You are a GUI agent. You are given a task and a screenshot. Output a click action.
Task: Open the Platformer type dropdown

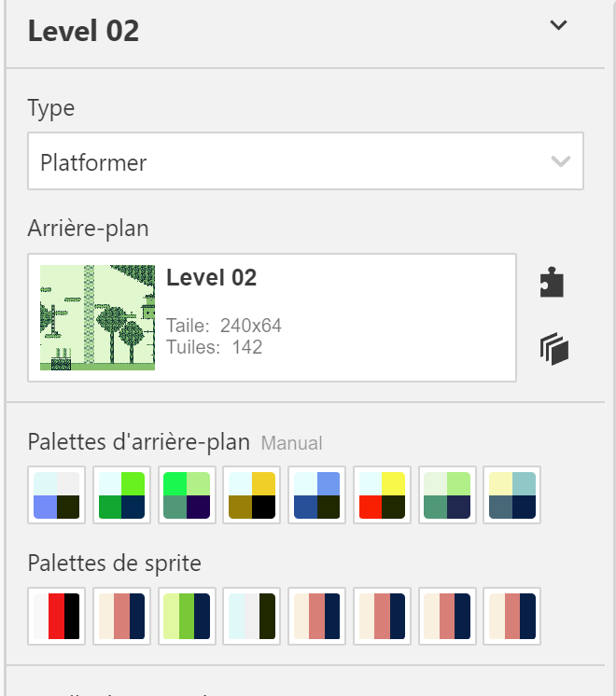click(305, 162)
